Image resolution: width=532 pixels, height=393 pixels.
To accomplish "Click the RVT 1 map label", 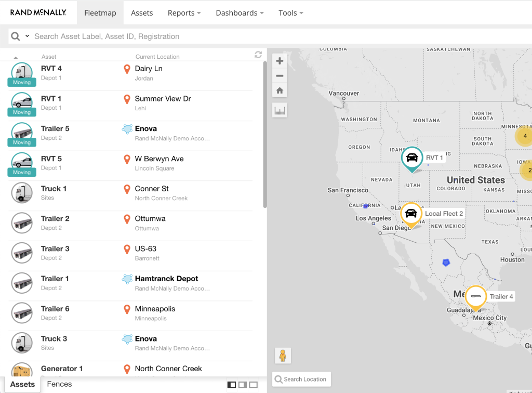I will click(x=434, y=158).
